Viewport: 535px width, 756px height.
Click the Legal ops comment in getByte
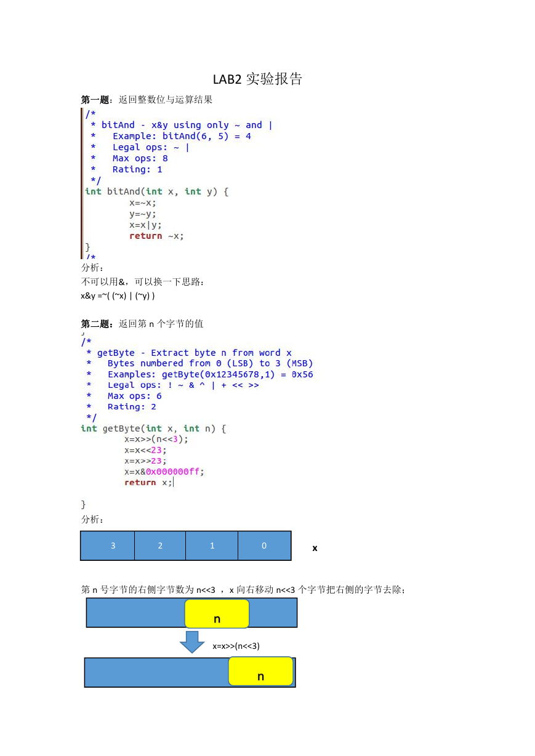coord(183,385)
